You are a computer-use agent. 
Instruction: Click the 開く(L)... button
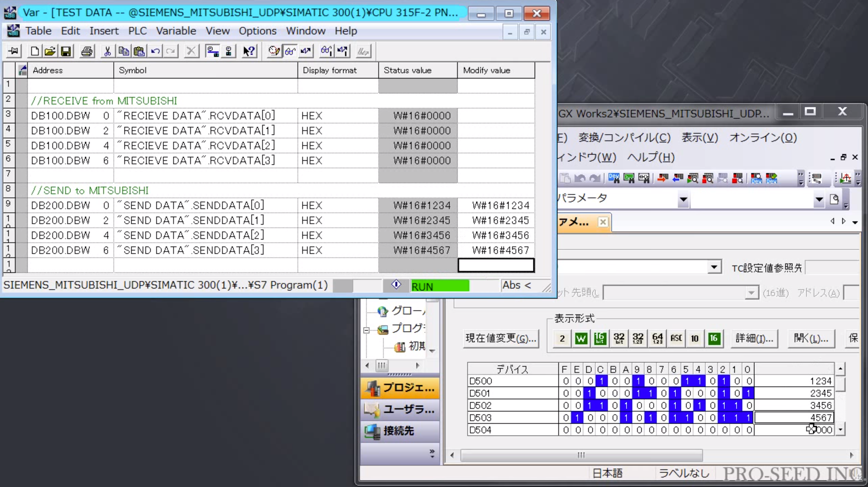click(x=811, y=338)
